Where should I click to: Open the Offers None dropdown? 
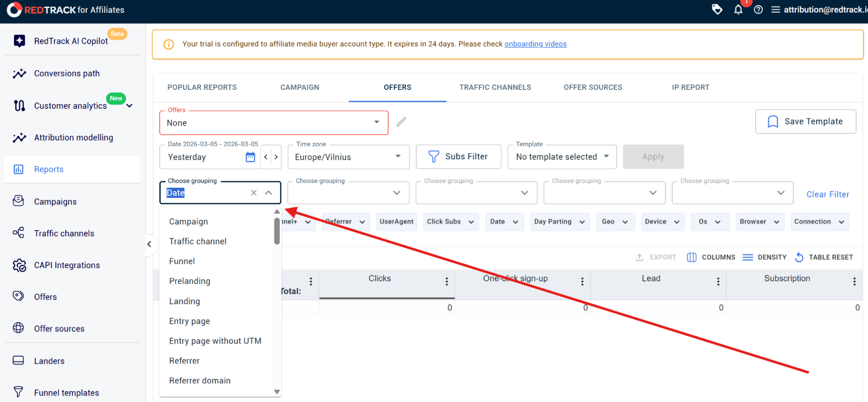click(x=274, y=123)
